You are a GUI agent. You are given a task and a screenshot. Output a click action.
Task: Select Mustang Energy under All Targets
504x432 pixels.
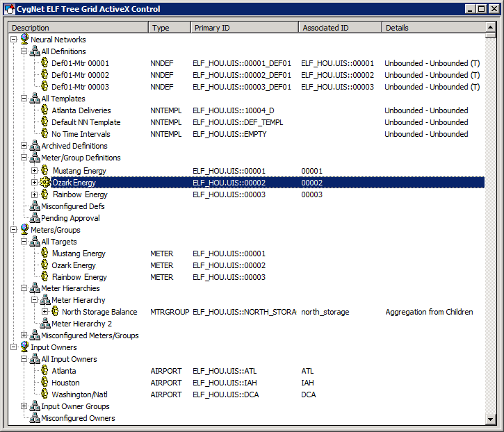click(x=79, y=254)
